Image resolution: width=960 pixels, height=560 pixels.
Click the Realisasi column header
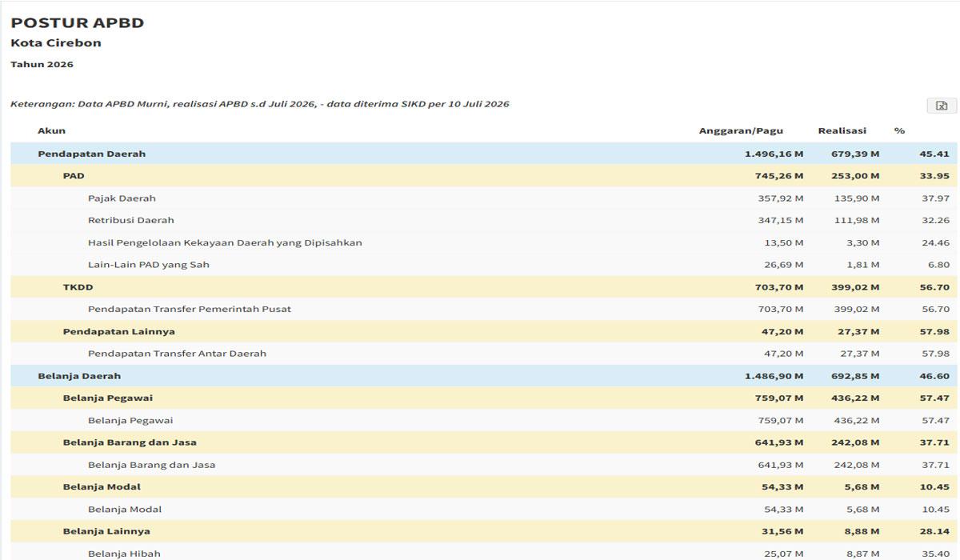coord(842,130)
